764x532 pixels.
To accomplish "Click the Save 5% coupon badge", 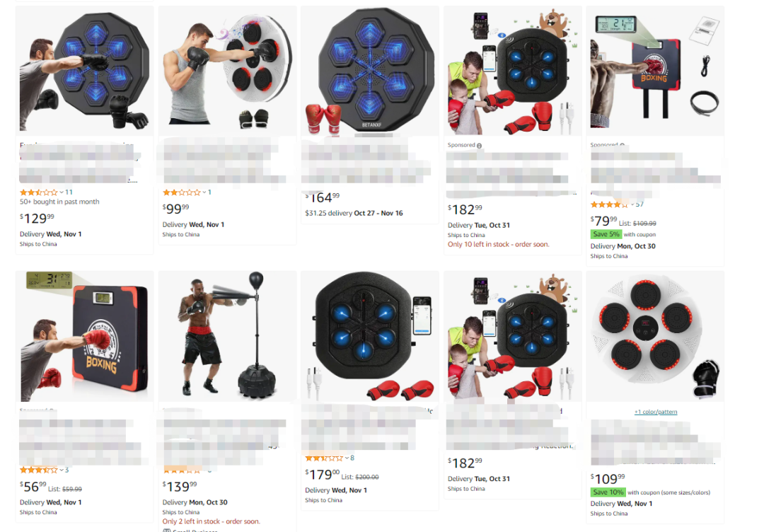I will tap(606, 234).
